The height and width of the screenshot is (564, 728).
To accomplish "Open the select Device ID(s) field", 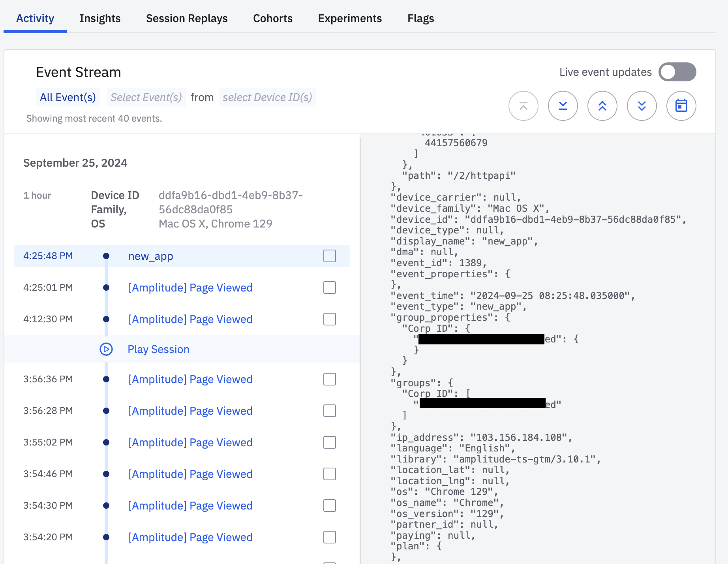I will [267, 97].
